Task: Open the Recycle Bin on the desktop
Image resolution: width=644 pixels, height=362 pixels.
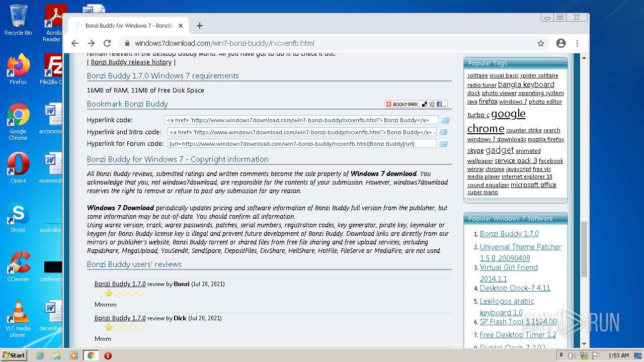Action: tap(18, 20)
